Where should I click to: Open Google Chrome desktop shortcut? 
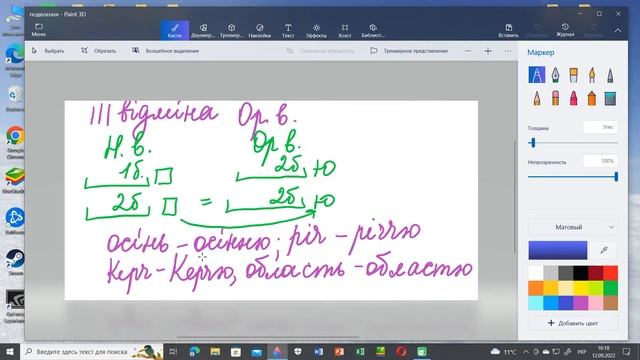tap(15, 142)
